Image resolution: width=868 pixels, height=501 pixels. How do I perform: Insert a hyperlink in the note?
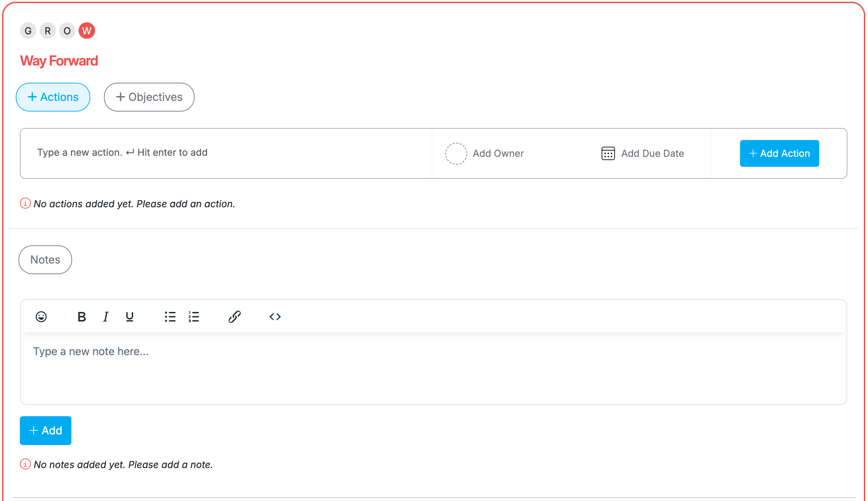(x=234, y=317)
